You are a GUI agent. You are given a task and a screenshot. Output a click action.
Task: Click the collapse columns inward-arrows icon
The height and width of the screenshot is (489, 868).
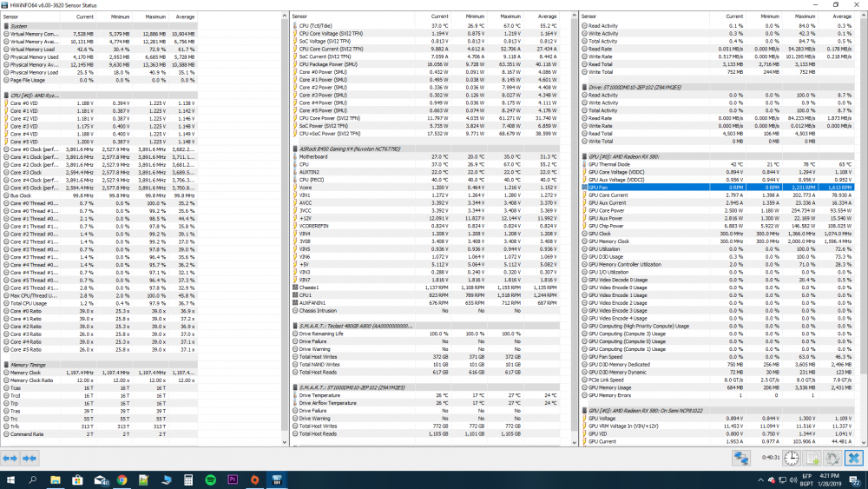30,458
